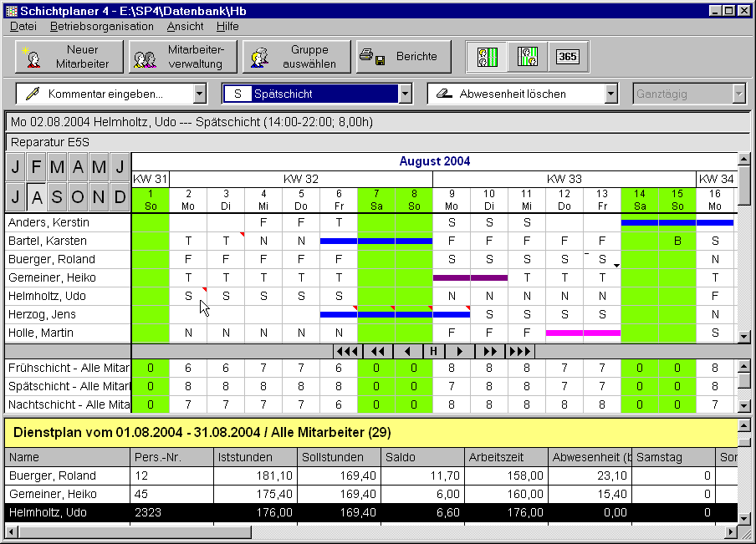
Task: Click the KW 32 week header
Action: tap(301, 180)
